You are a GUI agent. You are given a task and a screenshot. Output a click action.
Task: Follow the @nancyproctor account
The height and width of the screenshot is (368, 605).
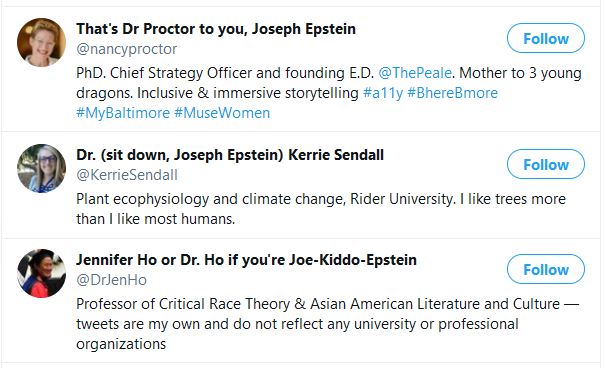click(x=546, y=38)
